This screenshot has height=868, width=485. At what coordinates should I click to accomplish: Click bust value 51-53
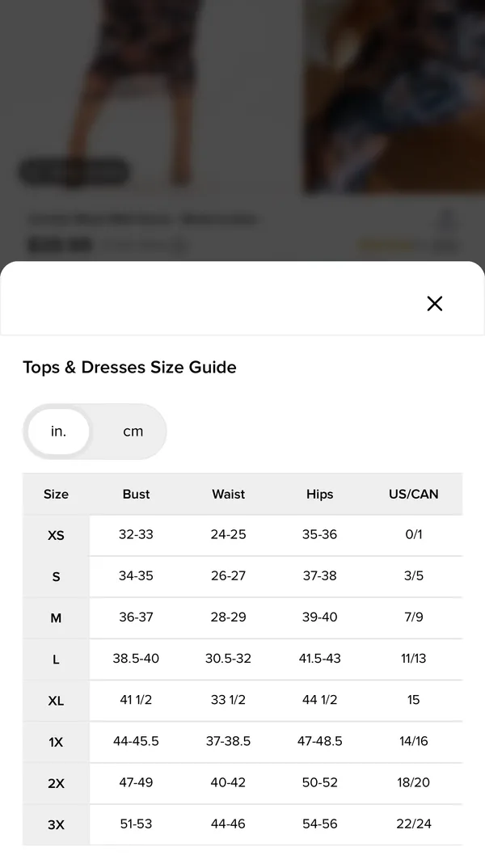click(136, 824)
